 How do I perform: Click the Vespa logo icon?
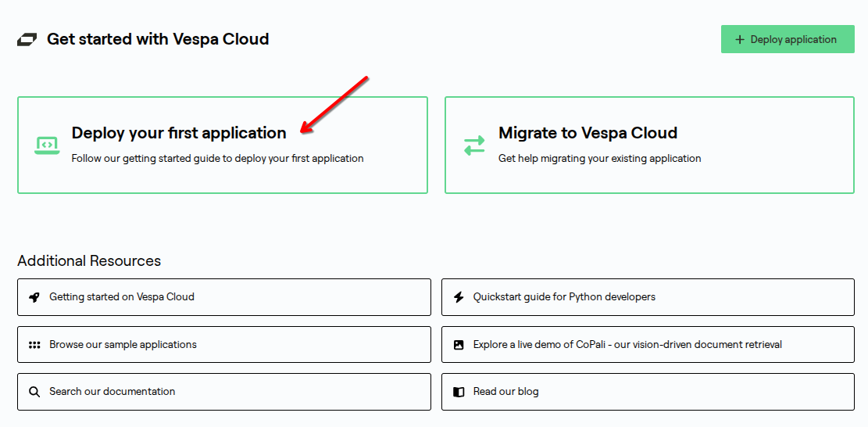(27, 40)
